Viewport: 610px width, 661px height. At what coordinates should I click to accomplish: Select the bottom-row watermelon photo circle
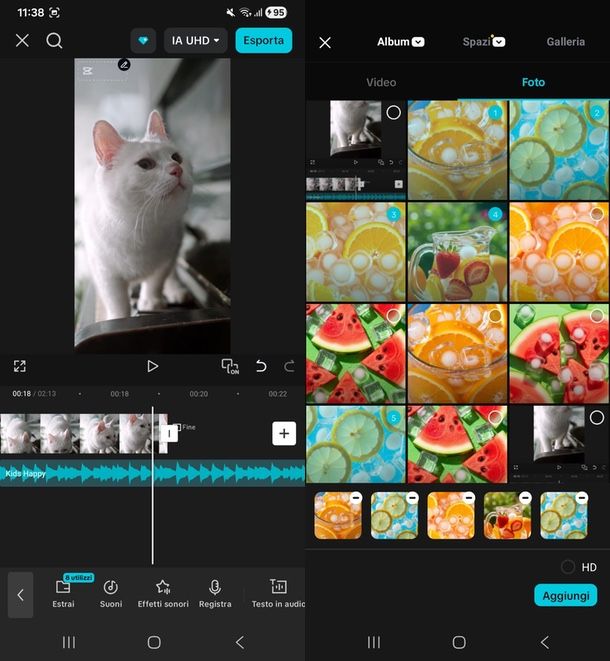tap(495, 418)
